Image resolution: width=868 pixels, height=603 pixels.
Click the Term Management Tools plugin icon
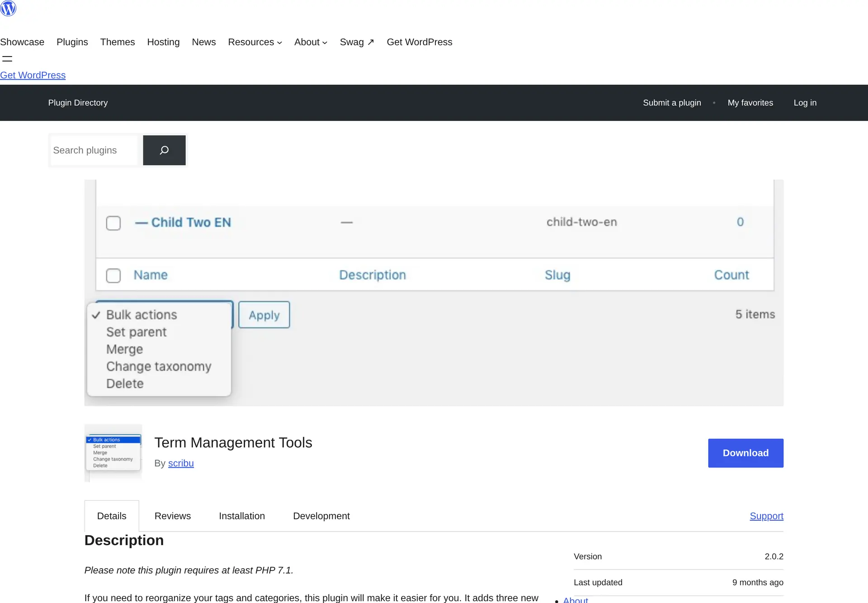coord(113,453)
